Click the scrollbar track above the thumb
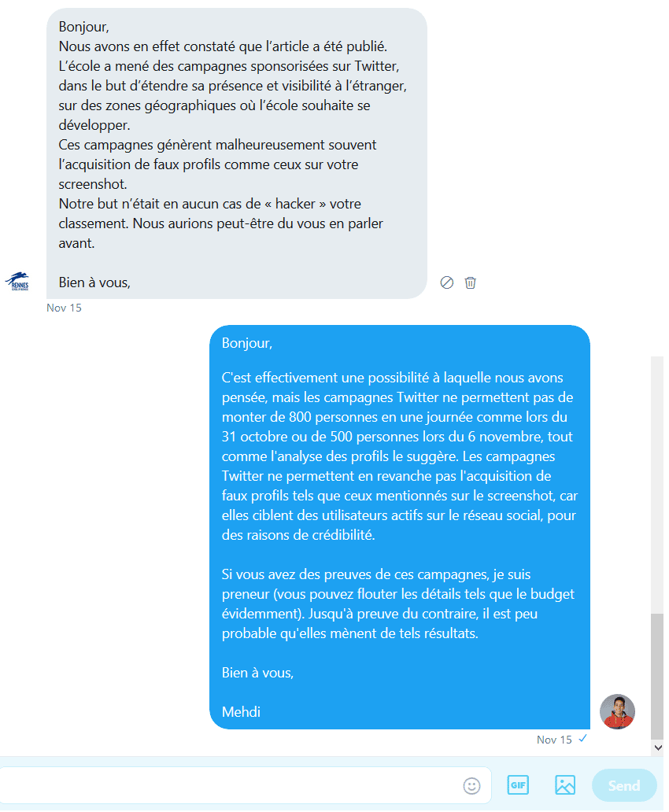The width and height of the screenshot is (669, 812). [657, 485]
